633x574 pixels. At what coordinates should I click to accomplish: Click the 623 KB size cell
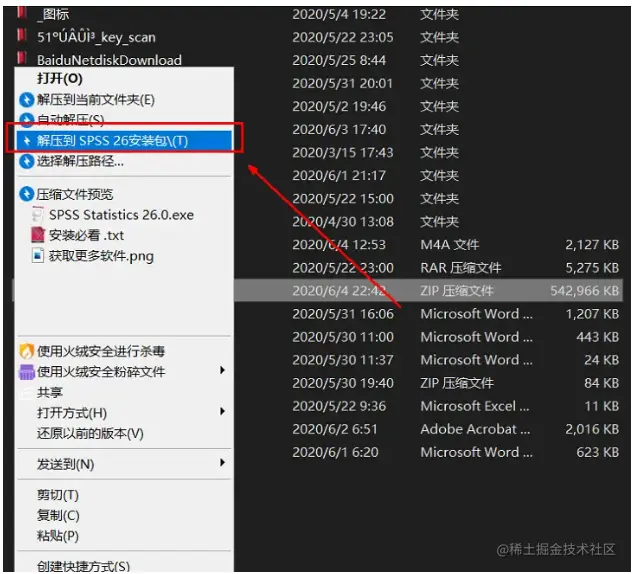point(597,452)
